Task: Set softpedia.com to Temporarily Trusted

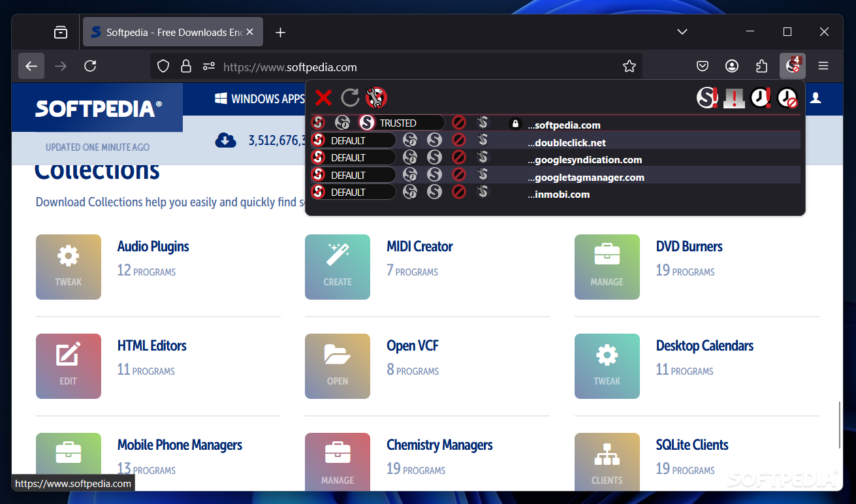Action: pyautogui.click(x=342, y=123)
